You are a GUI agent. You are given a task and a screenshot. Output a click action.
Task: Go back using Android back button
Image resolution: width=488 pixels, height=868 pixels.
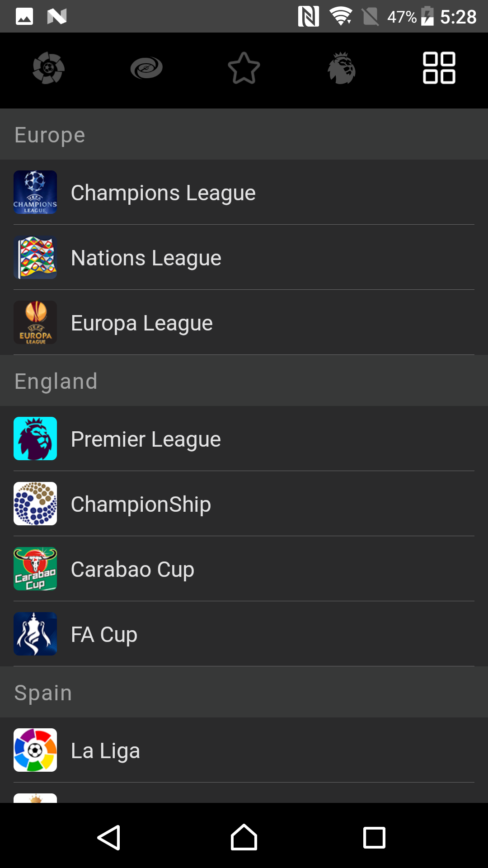click(109, 838)
